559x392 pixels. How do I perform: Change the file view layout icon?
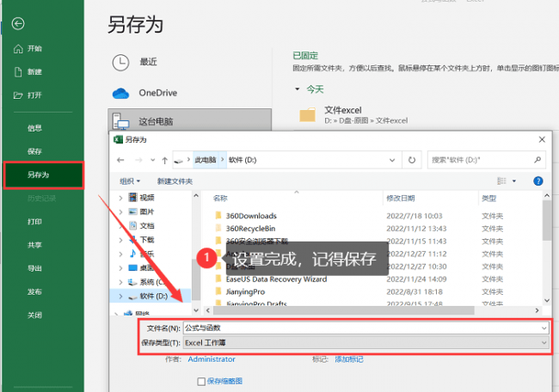coord(501,181)
